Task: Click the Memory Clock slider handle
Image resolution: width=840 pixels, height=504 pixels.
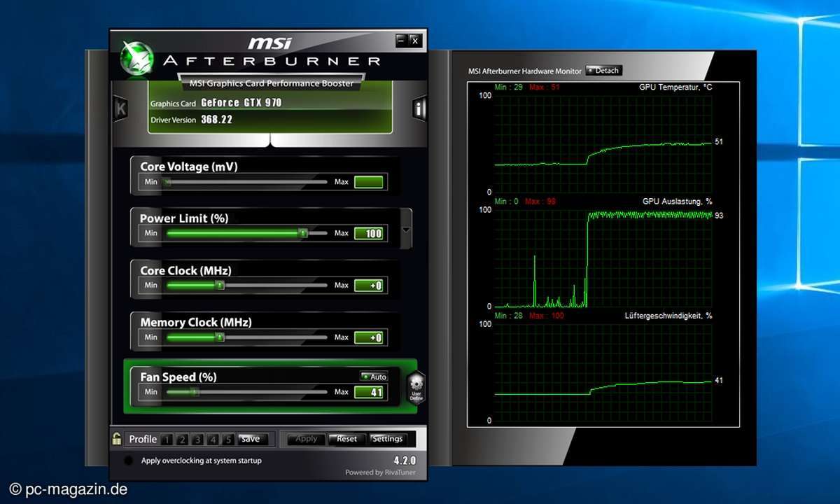Action: pyautogui.click(x=220, y=337)
